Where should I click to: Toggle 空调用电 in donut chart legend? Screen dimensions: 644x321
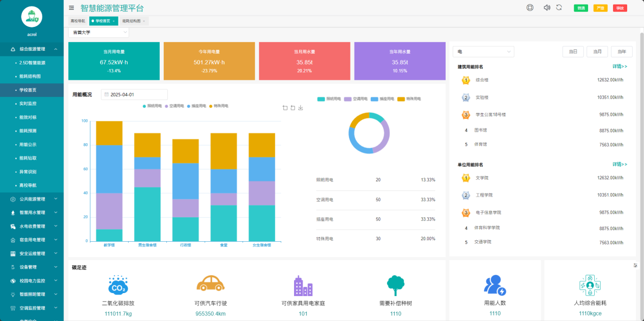[356, 99]
